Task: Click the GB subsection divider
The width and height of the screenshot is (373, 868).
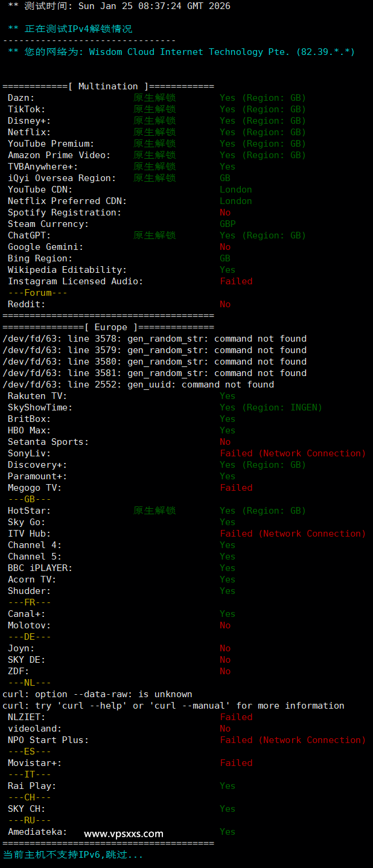Action: tap(30, 499)
